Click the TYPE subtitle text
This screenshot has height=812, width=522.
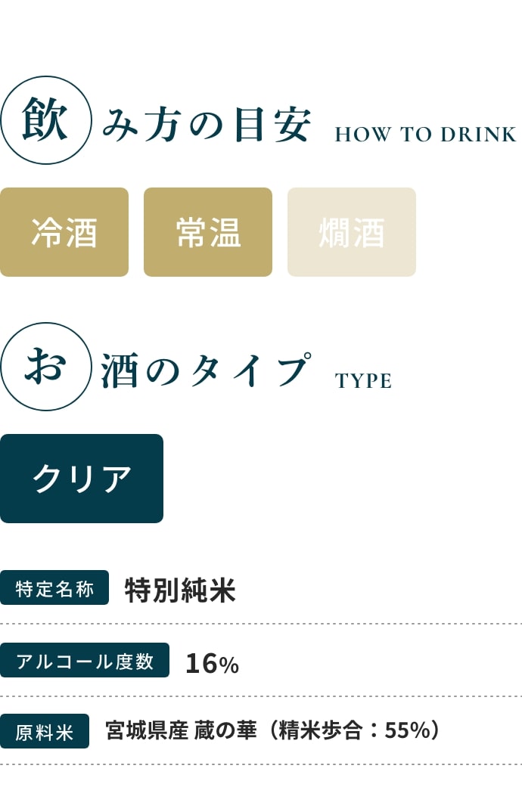click(363, 381)
